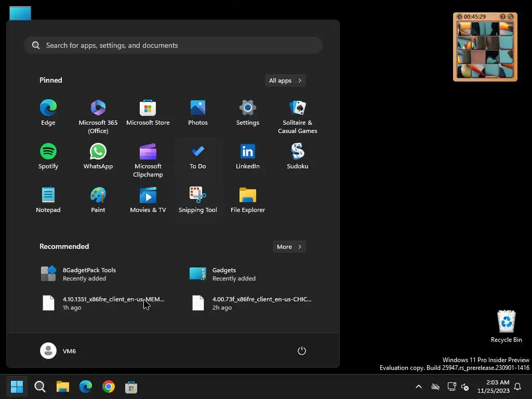The width and height of the screenshot is (532, 399).
Task: Open the Edge pinned app
Action: (48, 113)
